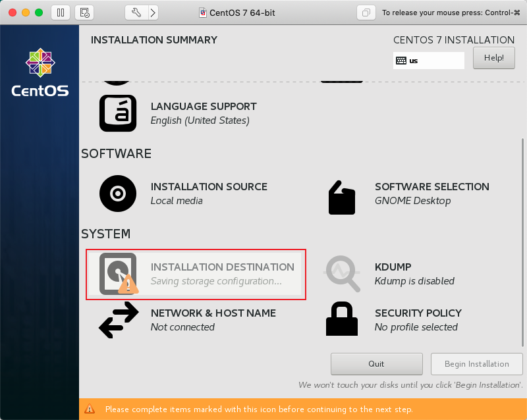This screenshot has width=527, height=420.
Task: Click the Quit button
Action: (376, 364)
